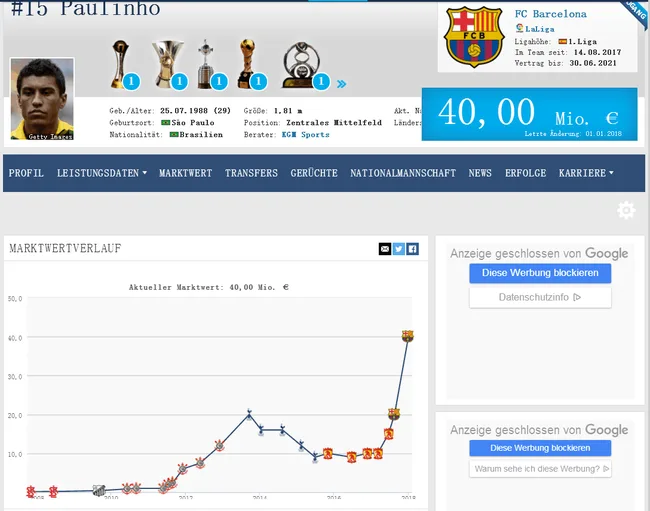
Task: Open the Transfers tab
Action: click(x=251, y=173)
